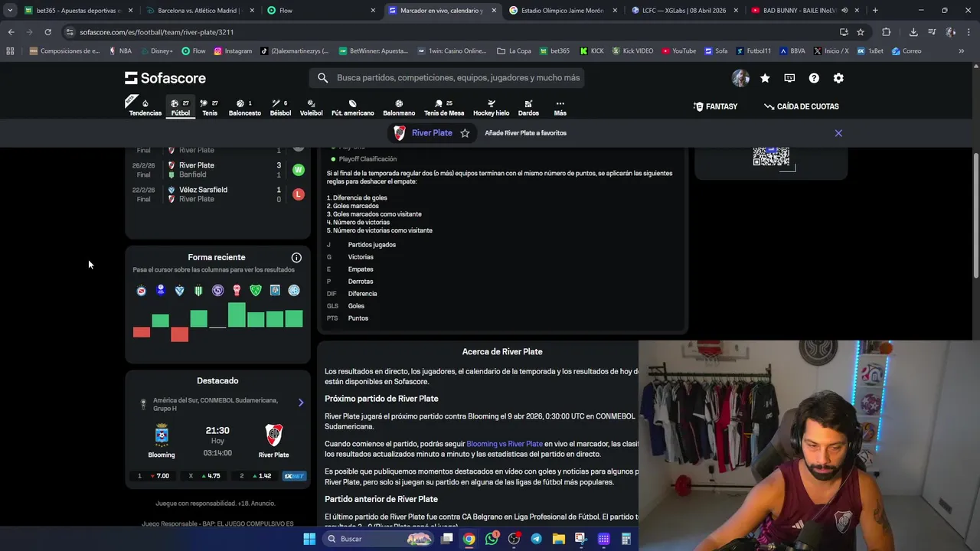Switch to Barcelona vs. Atlético Madrid tab
This screenshot has height=551, width=980.
tap(199, 11)
